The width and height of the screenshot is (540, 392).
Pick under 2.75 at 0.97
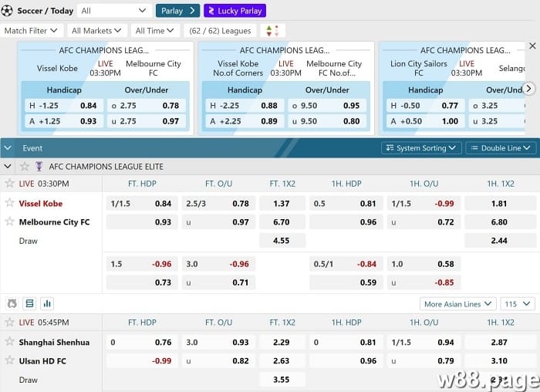click(147, 121)
